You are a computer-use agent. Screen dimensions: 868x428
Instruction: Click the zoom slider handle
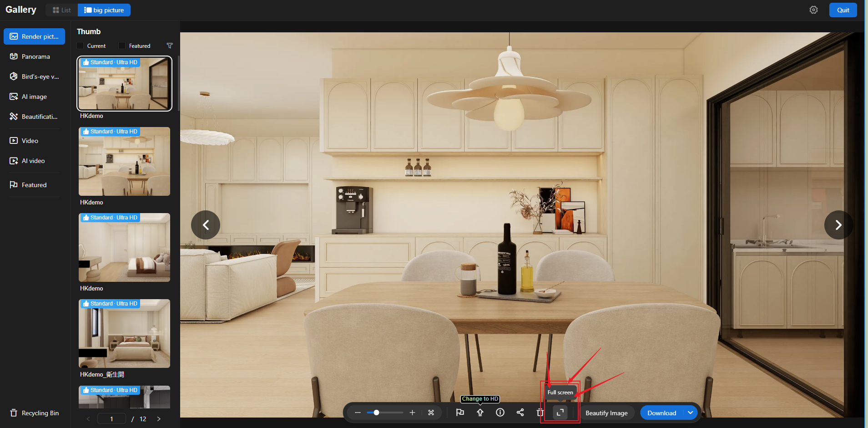pos(376,413)
